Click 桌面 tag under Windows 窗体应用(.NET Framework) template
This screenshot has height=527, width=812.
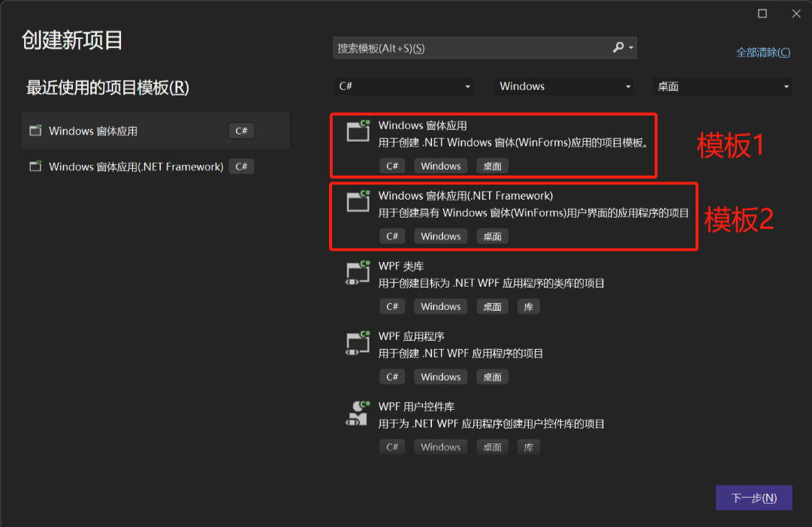click(x=492, y=236)
